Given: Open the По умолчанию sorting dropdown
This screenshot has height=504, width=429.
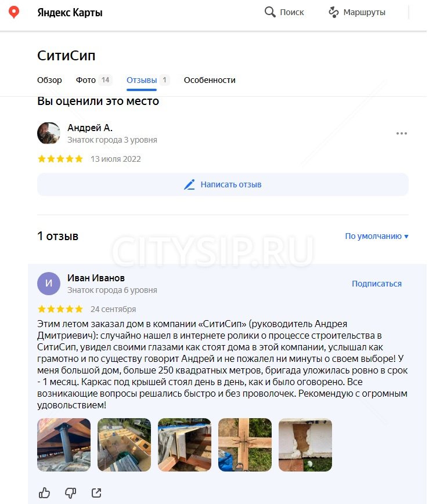Looking at the screenshot, I should tap(377, 236).
